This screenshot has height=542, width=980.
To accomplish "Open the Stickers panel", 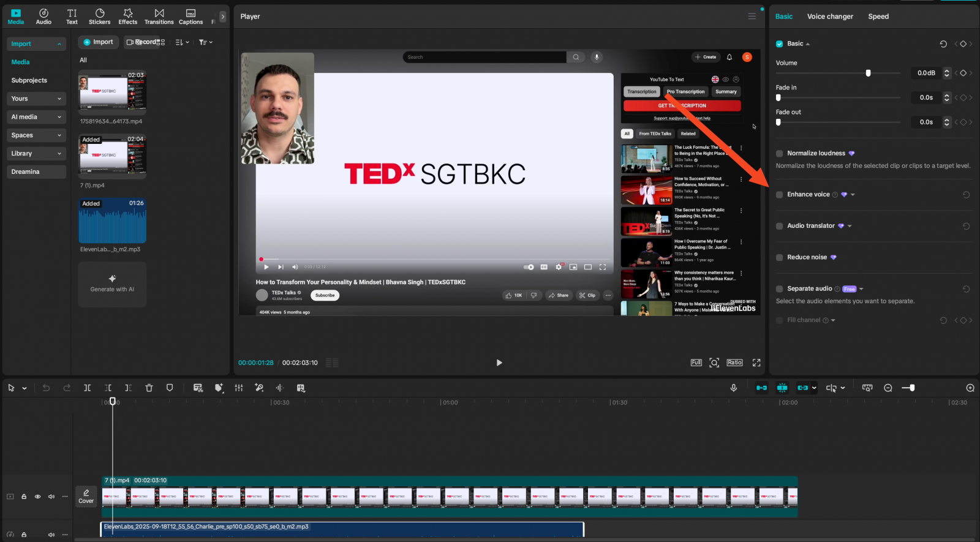I will click(99, 17).
